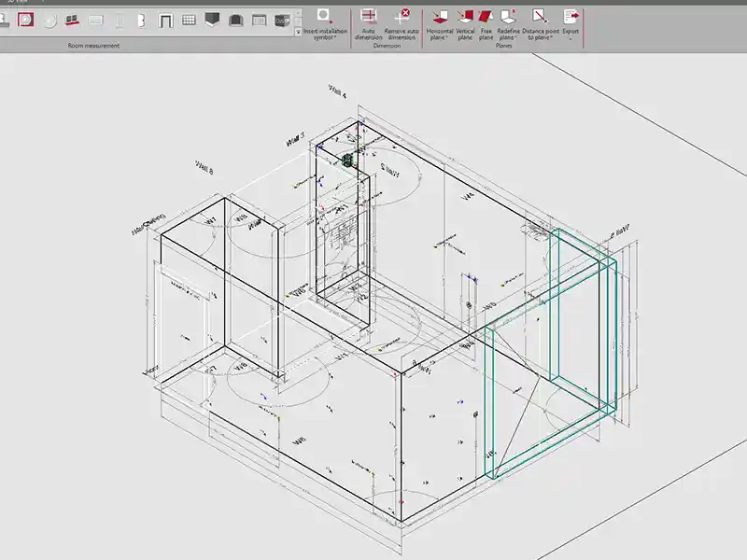Activate the Free plane tool

coord(486,22)
